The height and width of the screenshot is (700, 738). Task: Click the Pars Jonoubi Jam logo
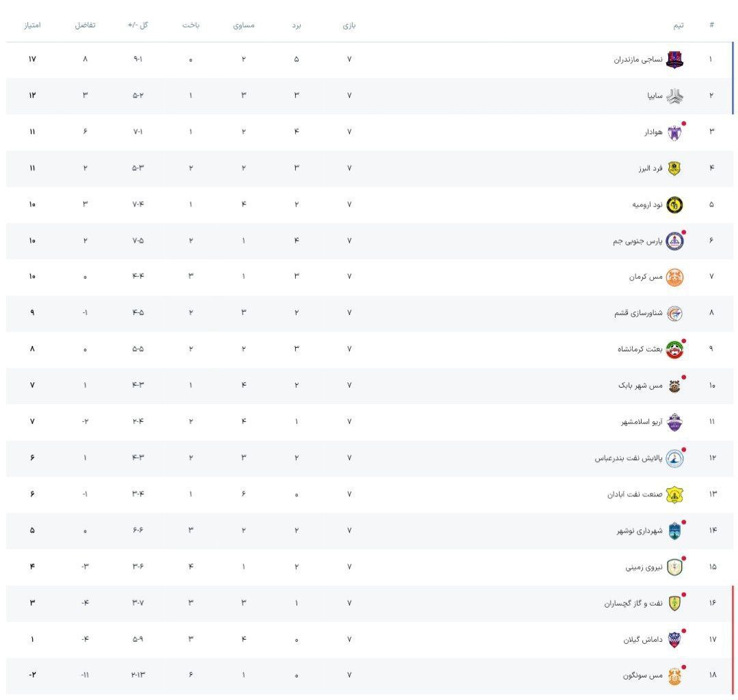674,241
